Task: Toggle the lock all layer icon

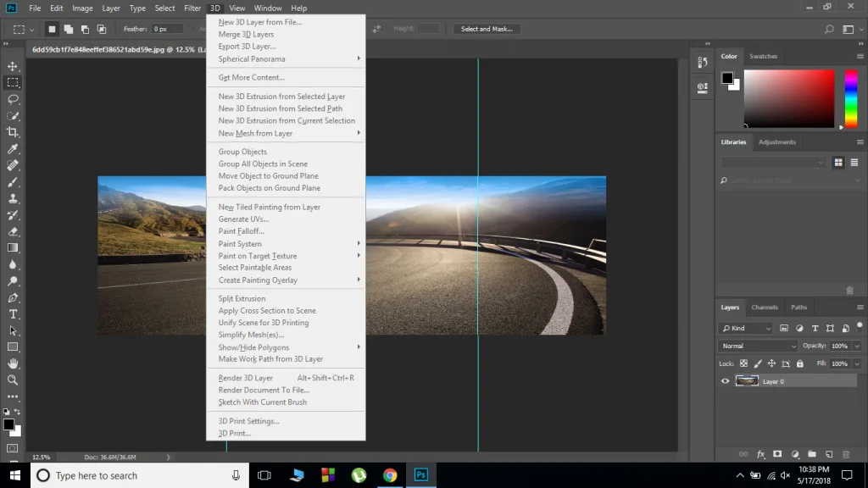Action: pos(799,363)
